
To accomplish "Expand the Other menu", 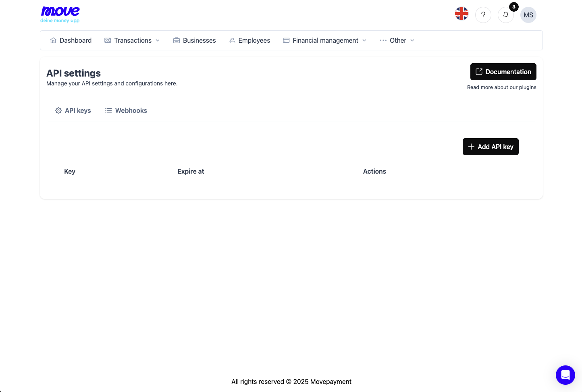I will point(397,40).
